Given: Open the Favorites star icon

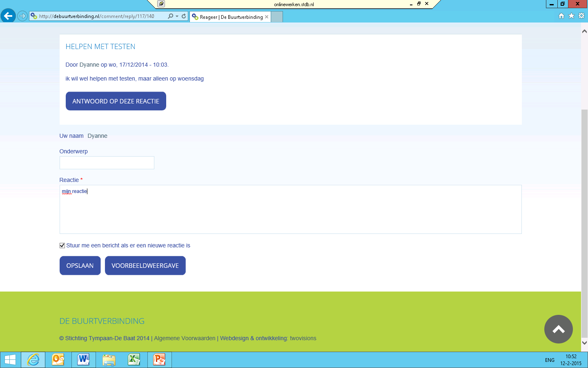Looking at the screenshot, I should click(571, 16).
